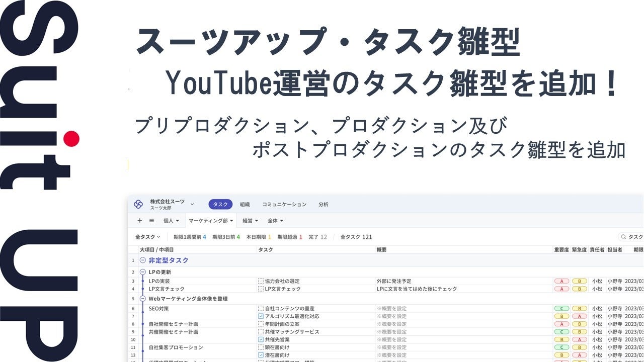The image size is (644, 362).
Task: Click the 概要 column header
Action: coord(382,250)
